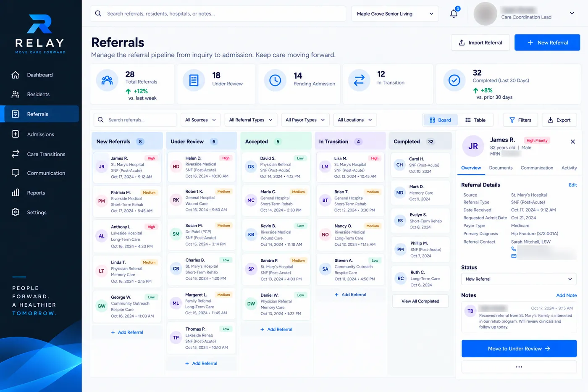This screenshot has height=392, width=588.
Task: Close the James R. detail panel
Action: (573, 142)
